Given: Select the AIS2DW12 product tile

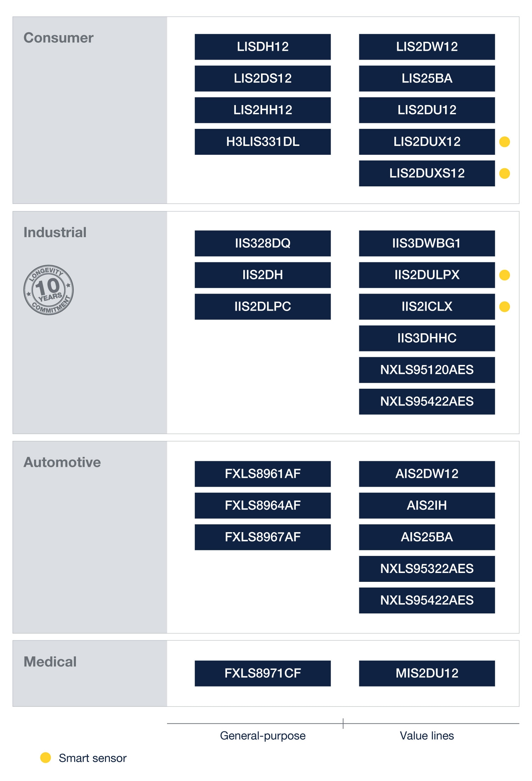Looking at the screenshot, I should (427, 474).
